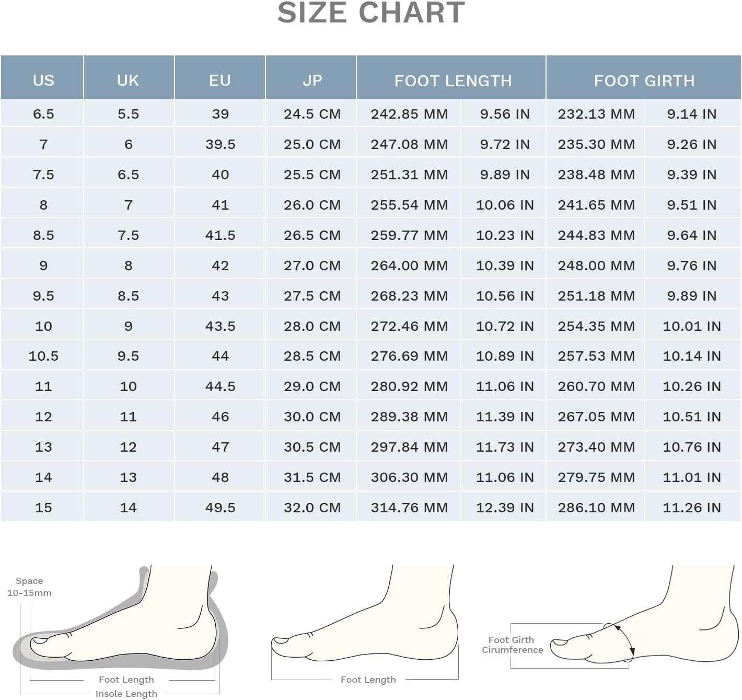
Task: Select the US size 6.5 cell
Action: [x=43, y=114]
